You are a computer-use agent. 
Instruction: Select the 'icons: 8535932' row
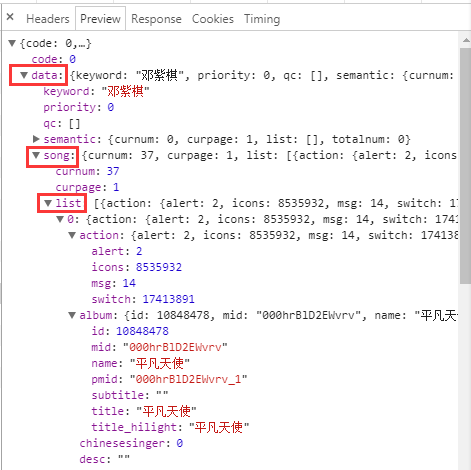pyautogui.click(x=137, y=267)
